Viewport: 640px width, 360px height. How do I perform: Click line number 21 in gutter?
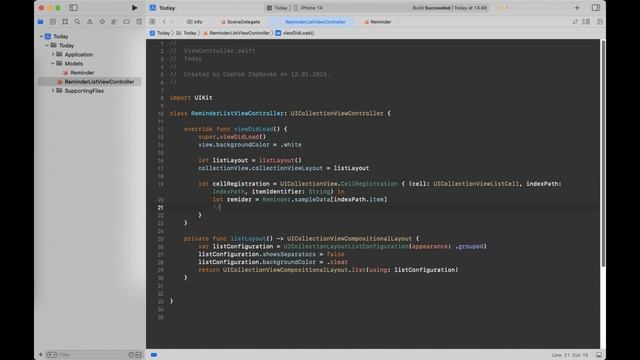[160, 207]
